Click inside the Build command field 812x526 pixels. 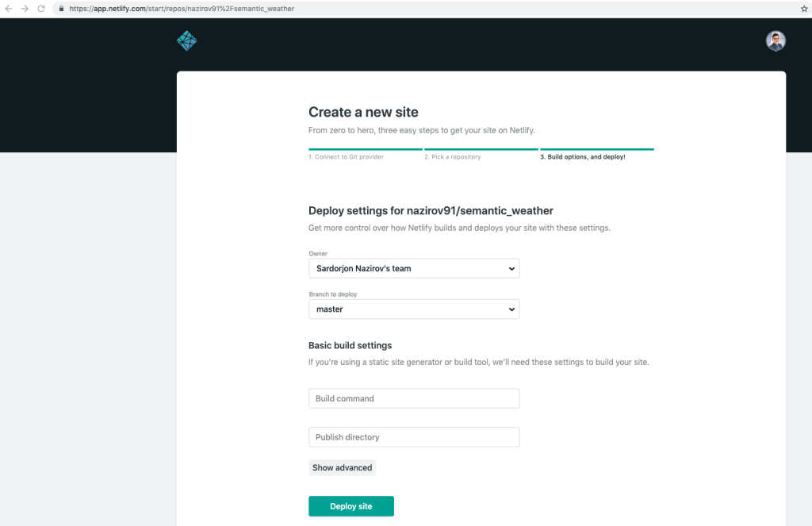pos(413,397)
